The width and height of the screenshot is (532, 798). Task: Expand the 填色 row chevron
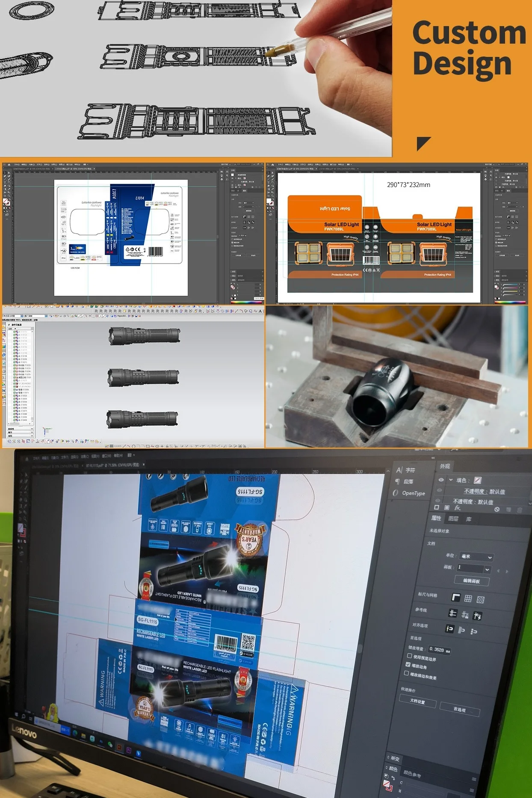[x=450, y=480]
